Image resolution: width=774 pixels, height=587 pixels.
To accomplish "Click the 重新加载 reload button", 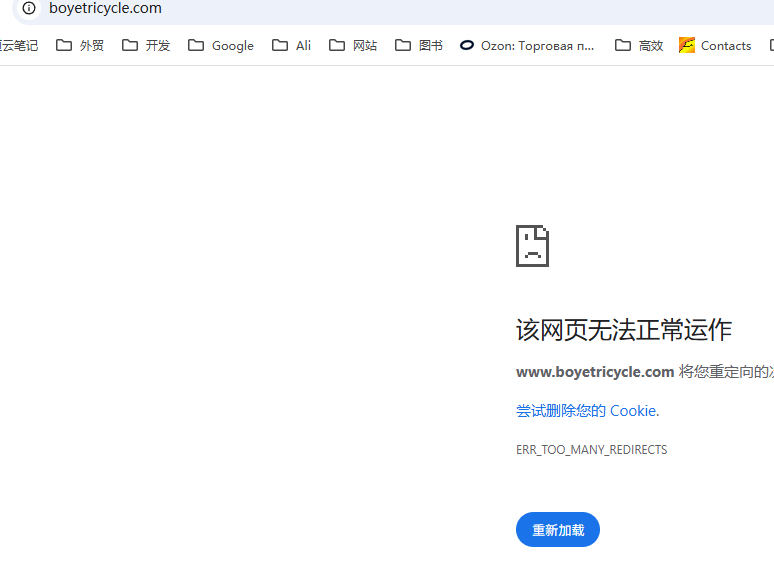I will (x=558, y=530).
